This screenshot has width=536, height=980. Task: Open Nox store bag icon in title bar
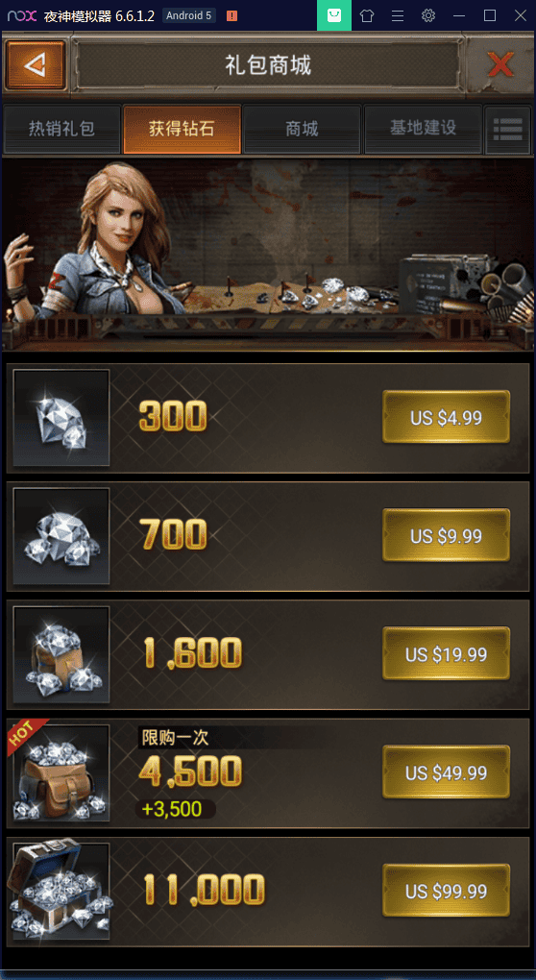click(334, 15)
